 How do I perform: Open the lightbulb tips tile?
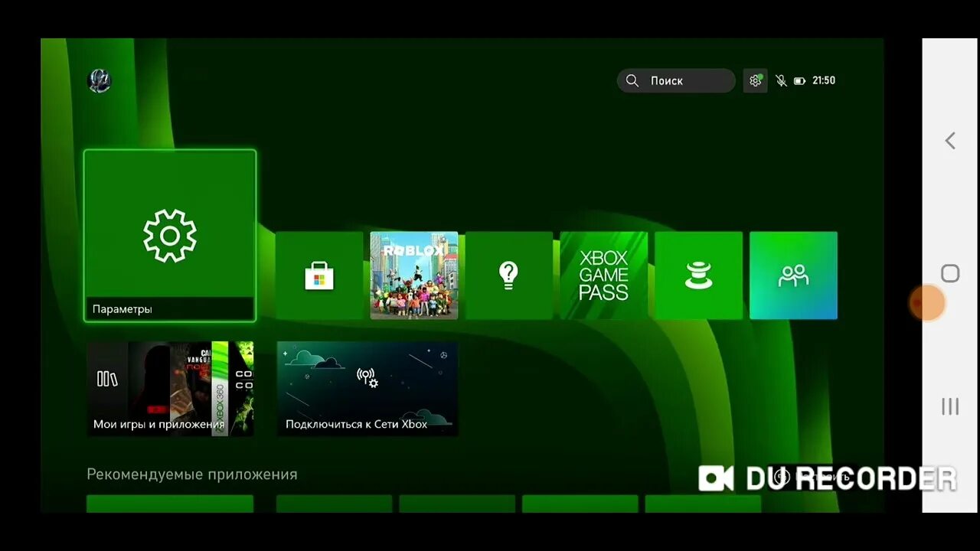(509, 275)
